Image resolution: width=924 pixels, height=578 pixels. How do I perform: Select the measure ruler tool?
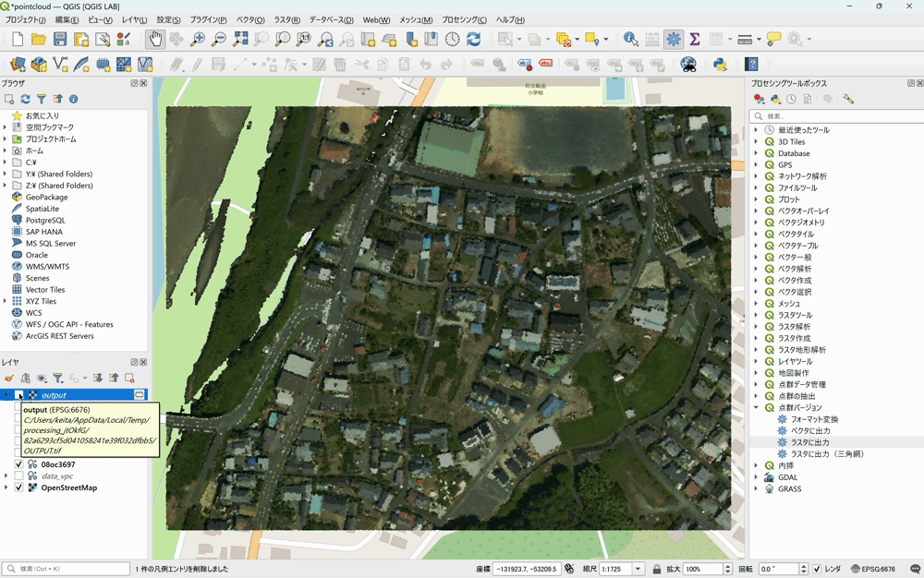pyautogui.click(x=745, y=40)
